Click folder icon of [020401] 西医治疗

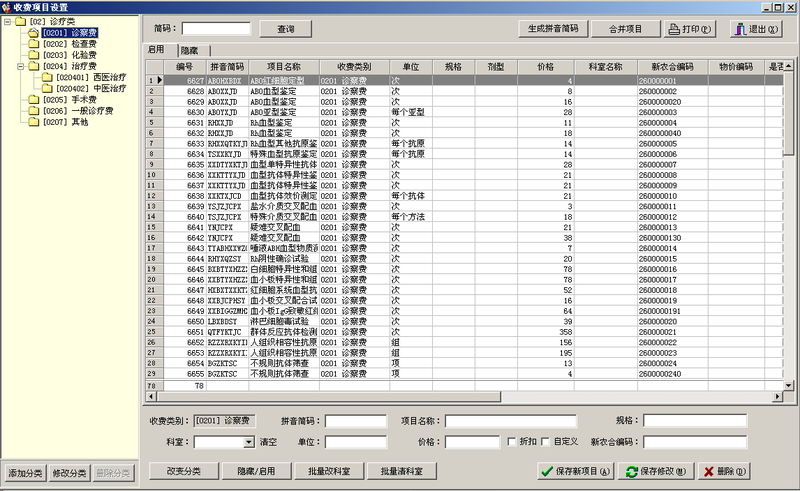coord(47,77)
